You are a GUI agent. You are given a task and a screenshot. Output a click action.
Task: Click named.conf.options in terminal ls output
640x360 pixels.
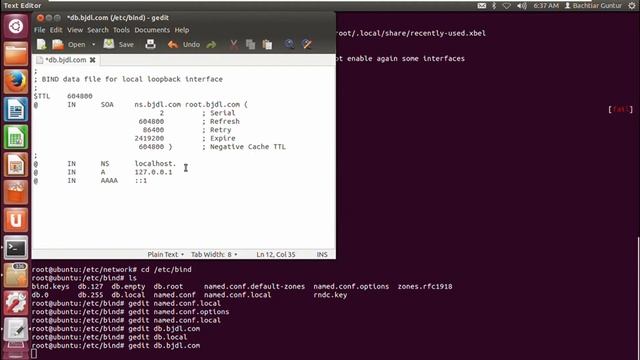351,287
